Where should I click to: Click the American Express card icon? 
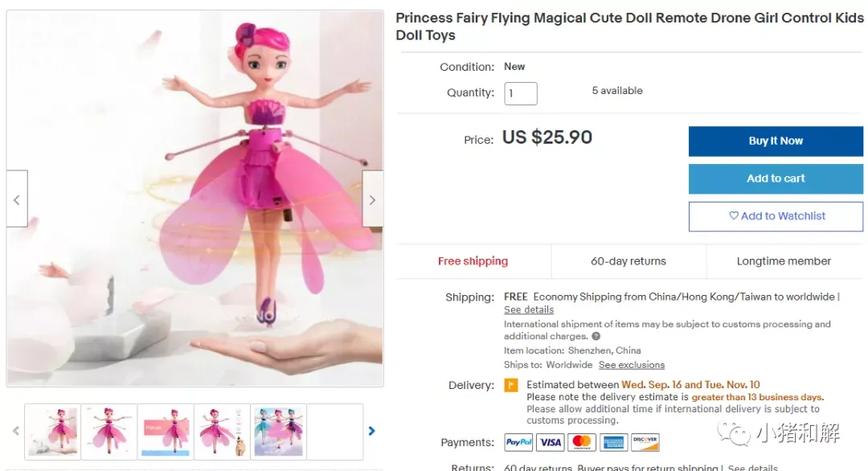click(x=613, y=442)
